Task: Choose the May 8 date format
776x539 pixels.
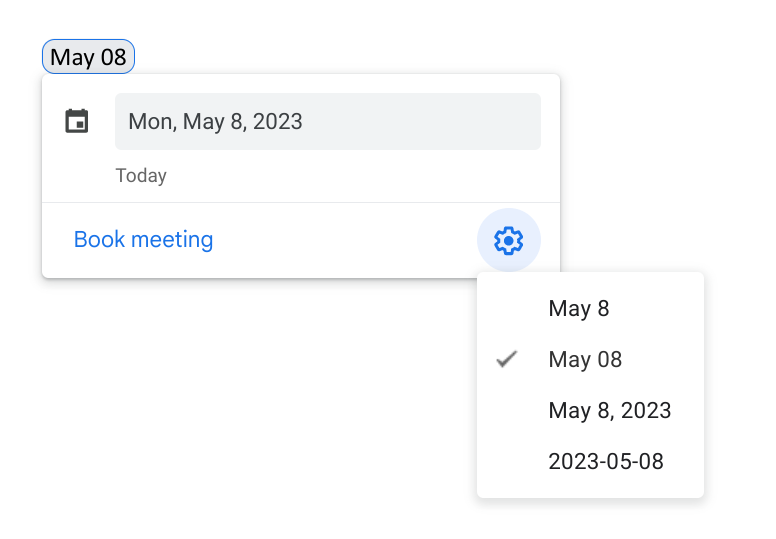Action: click(x=579, y=309)
